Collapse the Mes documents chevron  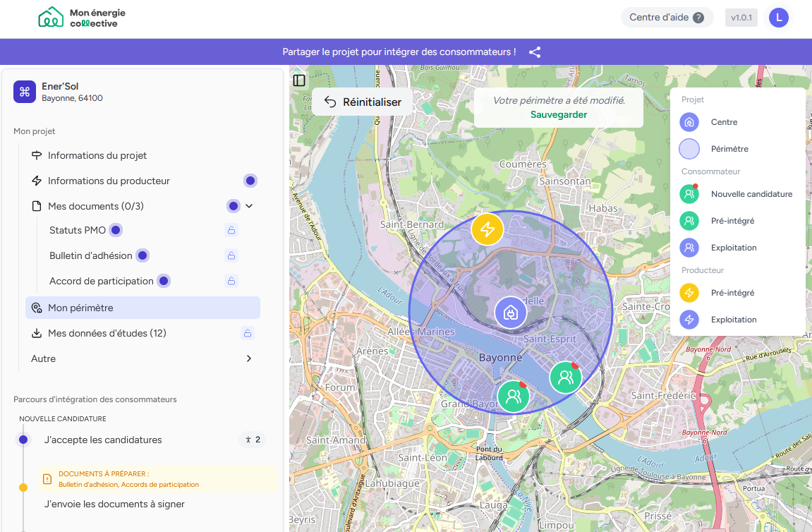tap(249, 206)
